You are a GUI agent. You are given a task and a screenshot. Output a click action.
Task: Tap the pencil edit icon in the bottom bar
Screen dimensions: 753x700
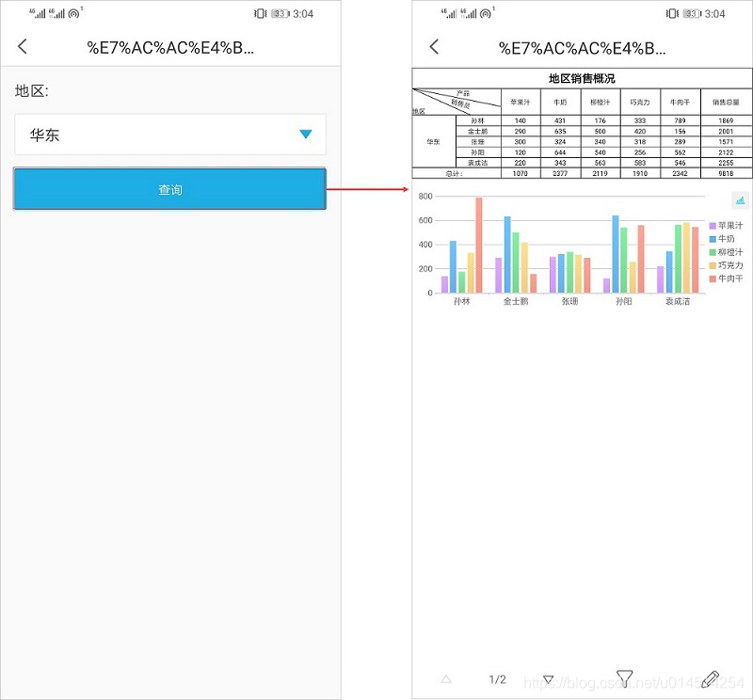[710, 679]
